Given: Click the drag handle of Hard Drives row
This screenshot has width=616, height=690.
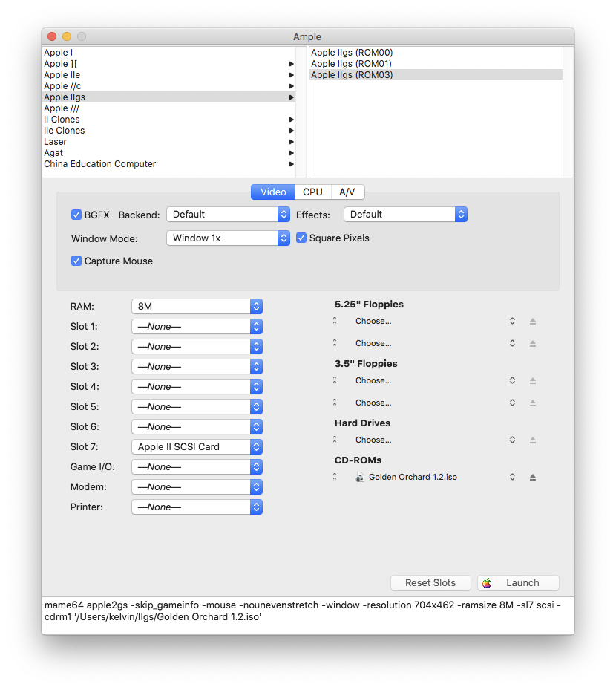Looking at the screenshot, I should point(335,440).
